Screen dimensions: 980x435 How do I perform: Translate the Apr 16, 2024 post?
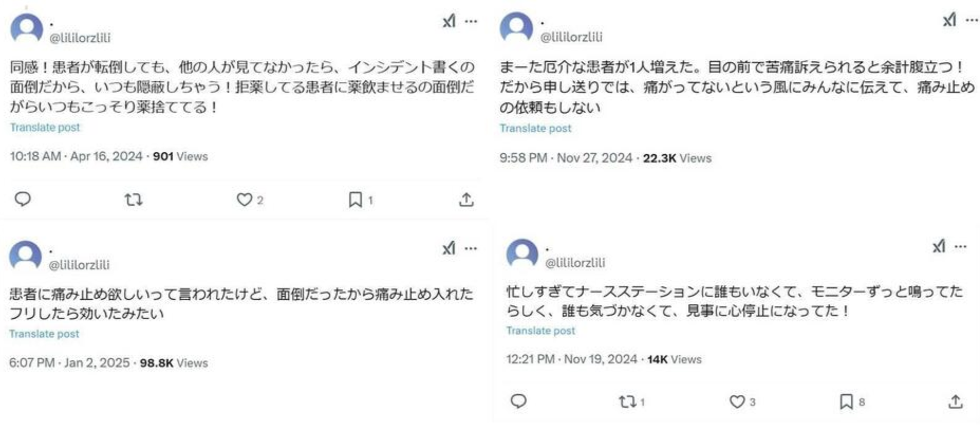tap(45, 127)
